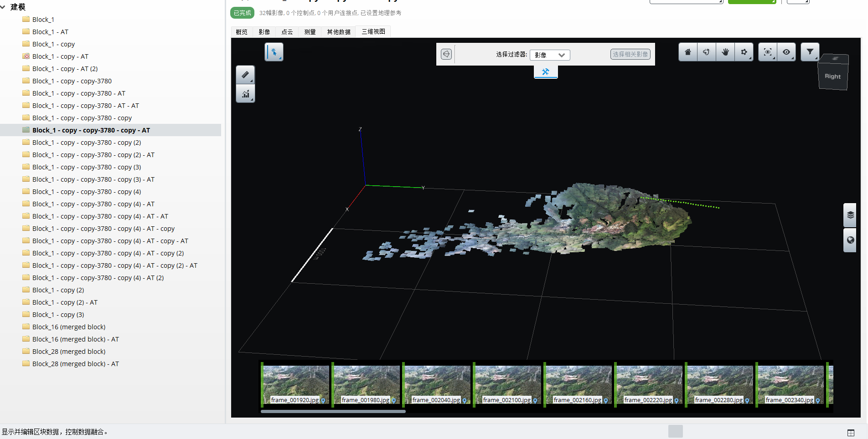Select Block_1 - copy - copy-3780 - copy (3)

87,167
